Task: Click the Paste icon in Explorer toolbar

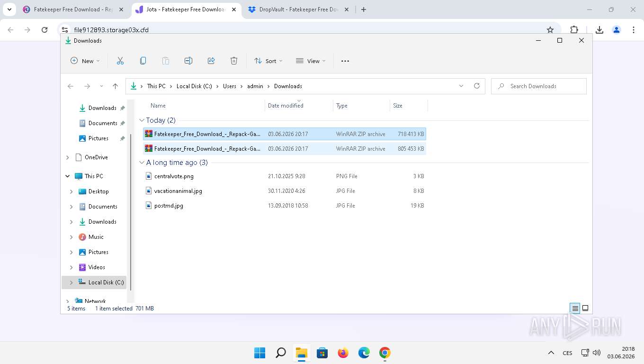Action: (x=166, y=61)
